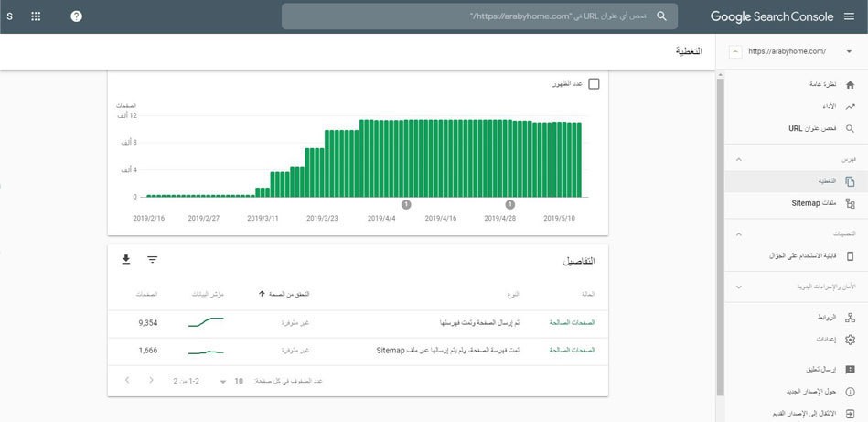
Task: Go to next results page arrow
Action: 152,381
